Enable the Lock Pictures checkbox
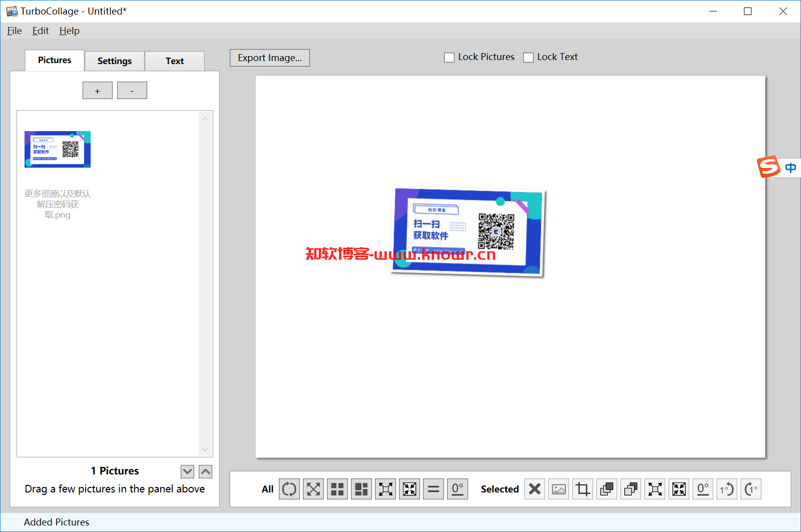The height and width of the screenshot is (532, 801). (449, 58)
